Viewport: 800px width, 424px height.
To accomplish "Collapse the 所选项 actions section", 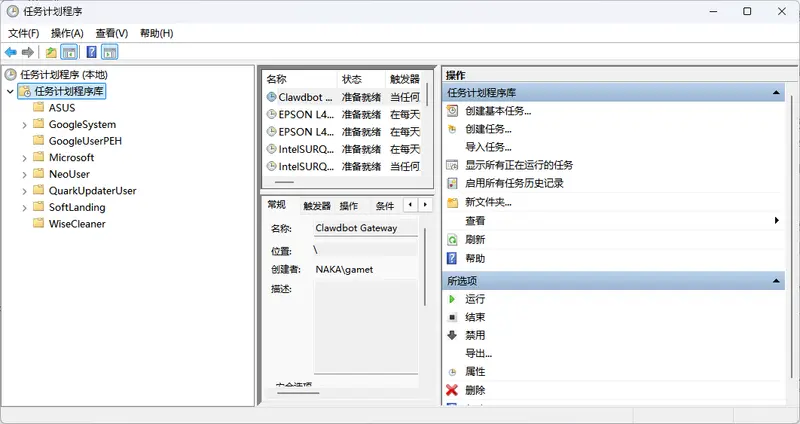I will (x=776, y=281).
